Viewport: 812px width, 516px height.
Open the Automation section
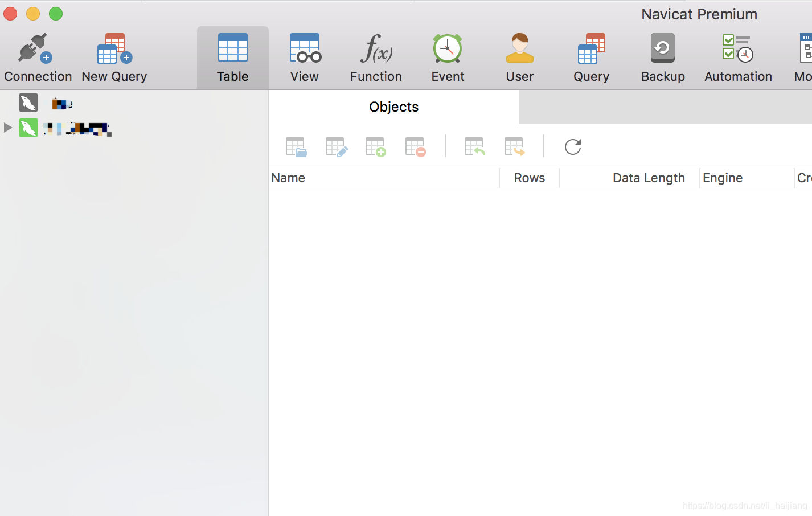[x=738, y=58]
